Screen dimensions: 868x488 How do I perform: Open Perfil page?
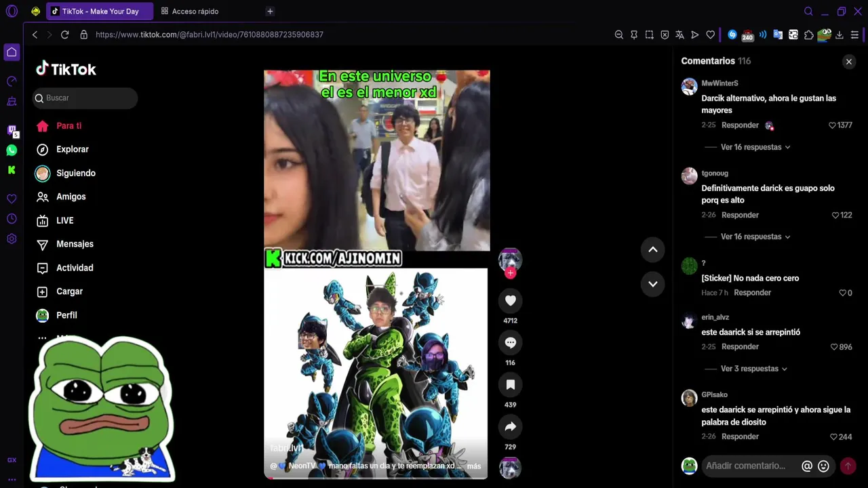click(x=66, y=315)
